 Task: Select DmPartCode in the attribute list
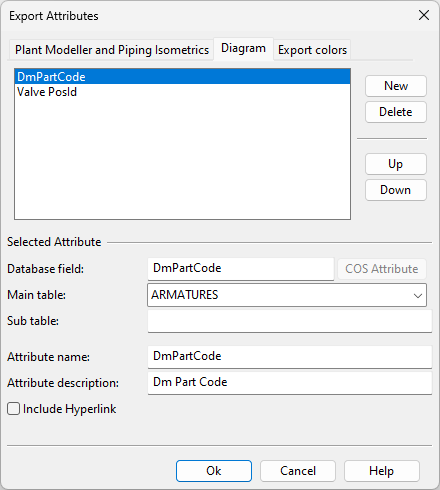coord(182,77)
